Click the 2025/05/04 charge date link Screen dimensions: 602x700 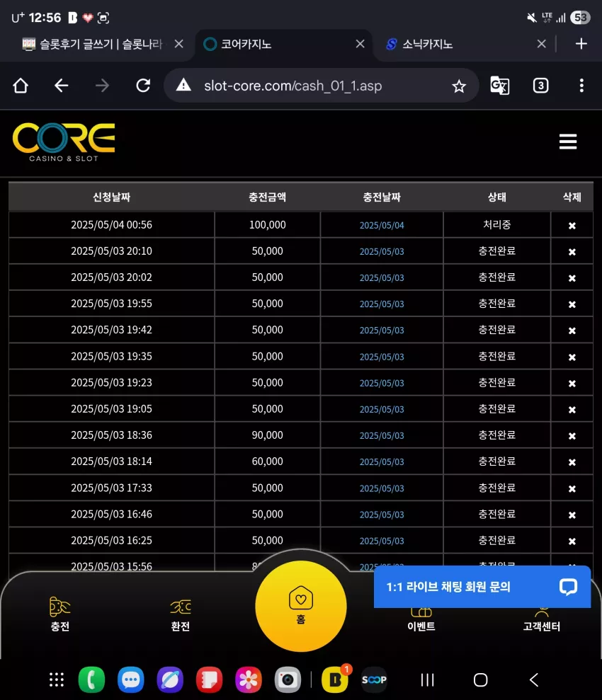coord(382,226)
